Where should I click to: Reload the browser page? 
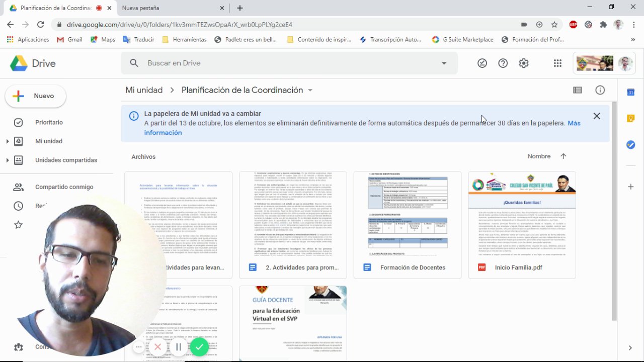[41, 24]
